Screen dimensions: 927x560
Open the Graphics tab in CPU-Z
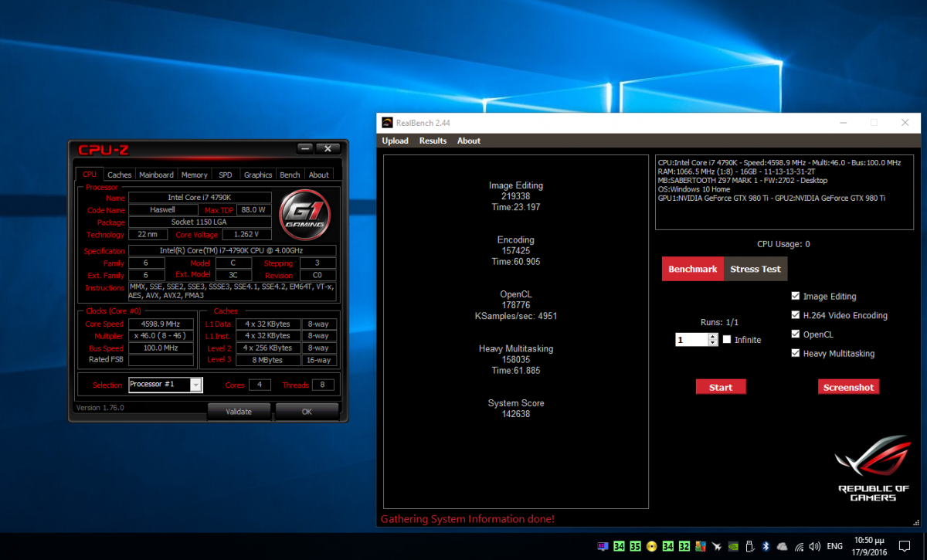258,175
